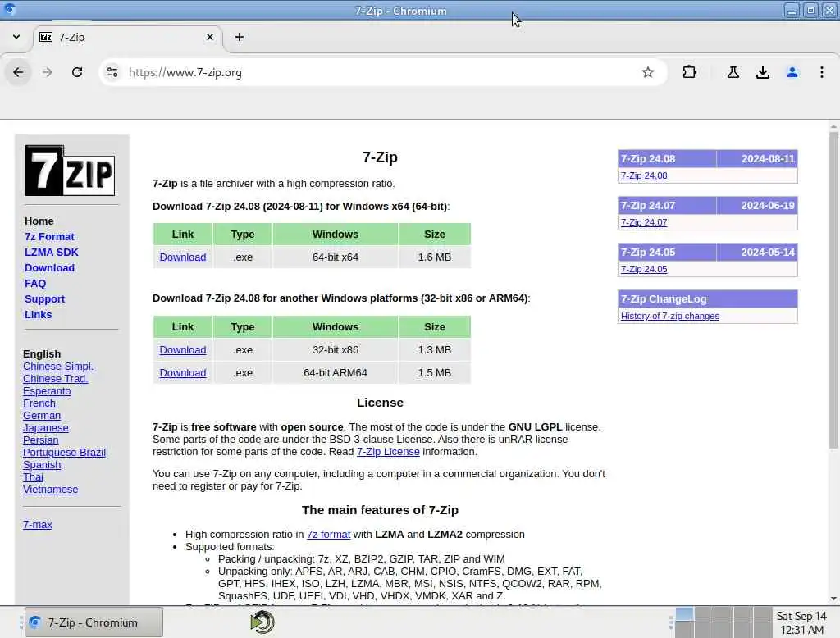Open the LZMA SDK page

[52, 253]
